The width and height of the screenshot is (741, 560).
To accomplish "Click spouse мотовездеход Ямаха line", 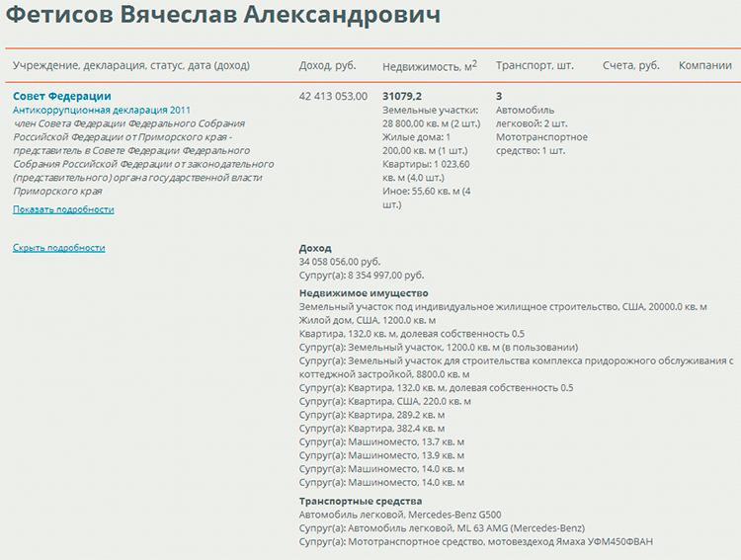I will tap(475, 541).
